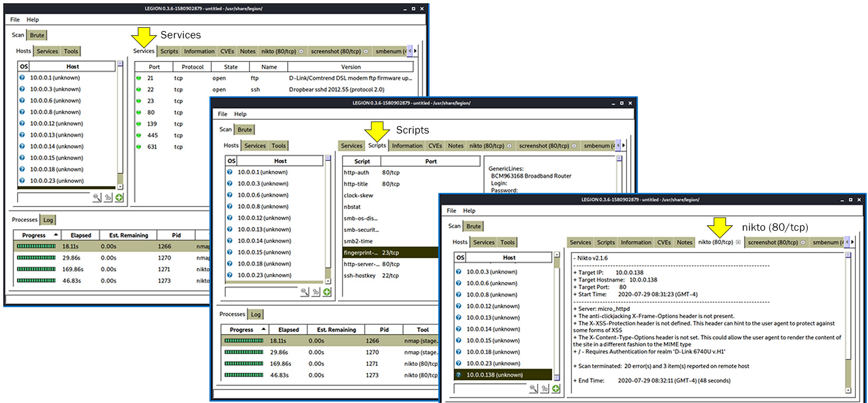The width and height of the screenshot is (868, 403).
Task: Close the nikto (80/tcp) tab in the front window
Action: tap(738, 242)
